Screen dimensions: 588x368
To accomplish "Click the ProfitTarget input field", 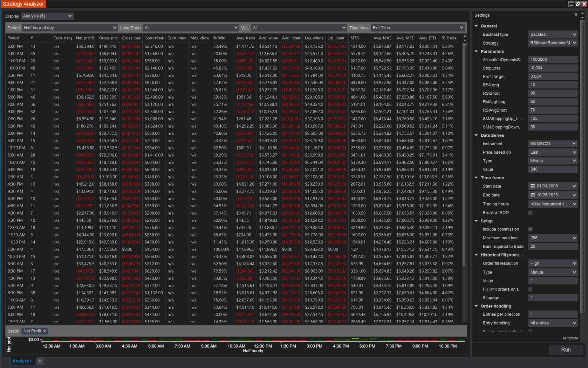I will pos(553,76).
